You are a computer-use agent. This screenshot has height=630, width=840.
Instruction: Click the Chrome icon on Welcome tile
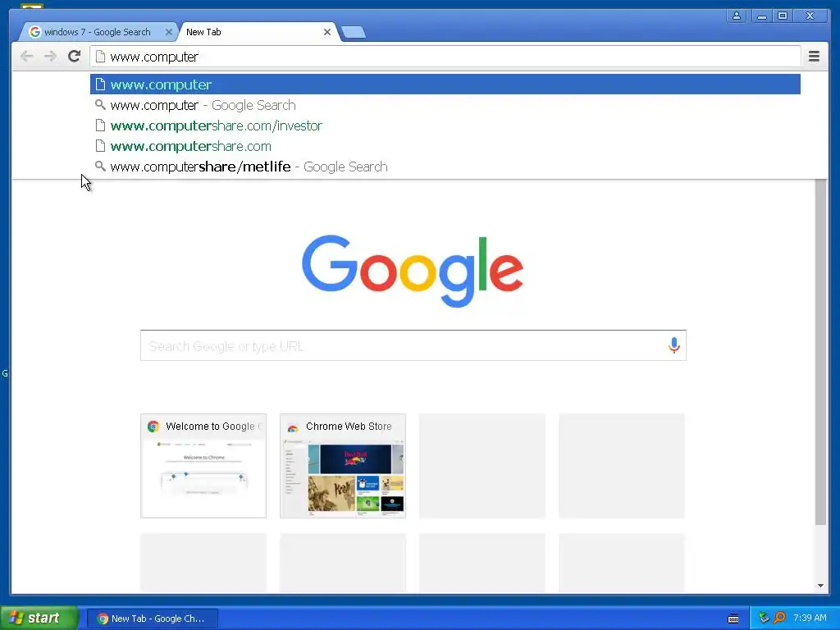[x=153, y=427]
